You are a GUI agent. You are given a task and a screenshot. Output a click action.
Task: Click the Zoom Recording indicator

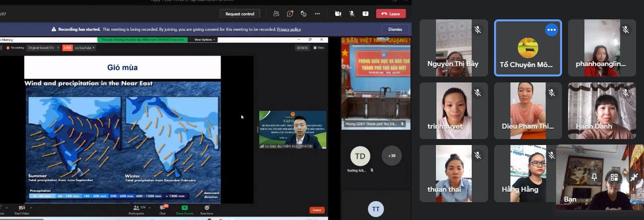15,48
